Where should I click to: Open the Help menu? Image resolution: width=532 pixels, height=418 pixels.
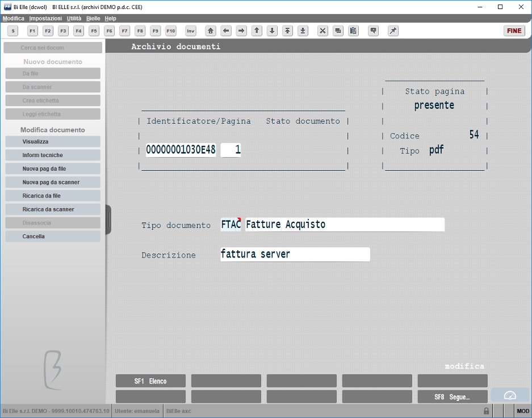coord(110,18)
